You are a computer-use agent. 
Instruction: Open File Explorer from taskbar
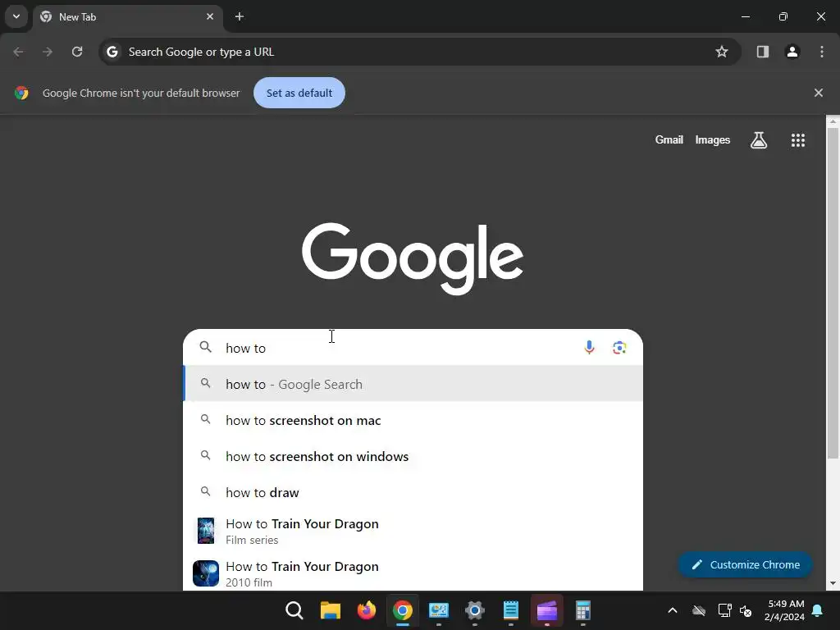(331, 610)
